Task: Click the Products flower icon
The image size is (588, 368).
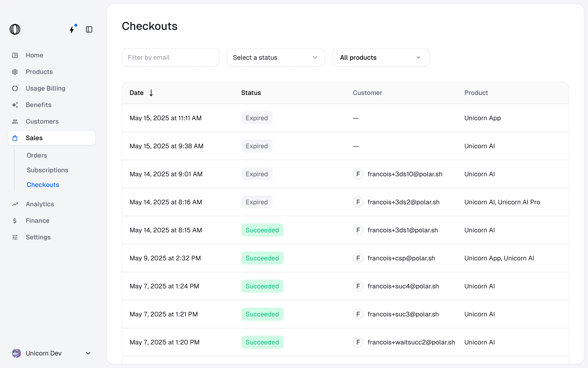Action: point(15,72)
